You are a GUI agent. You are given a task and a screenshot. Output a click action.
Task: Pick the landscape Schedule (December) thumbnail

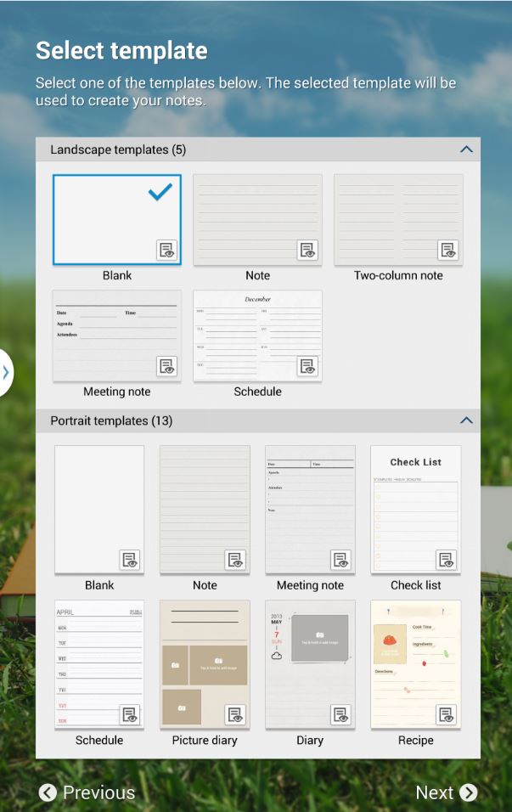(x=258, y=336)
